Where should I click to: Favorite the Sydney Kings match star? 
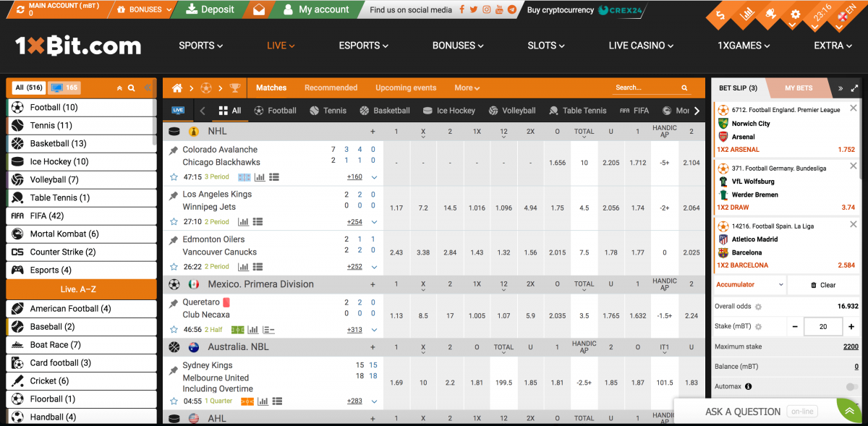pos(174,401)
